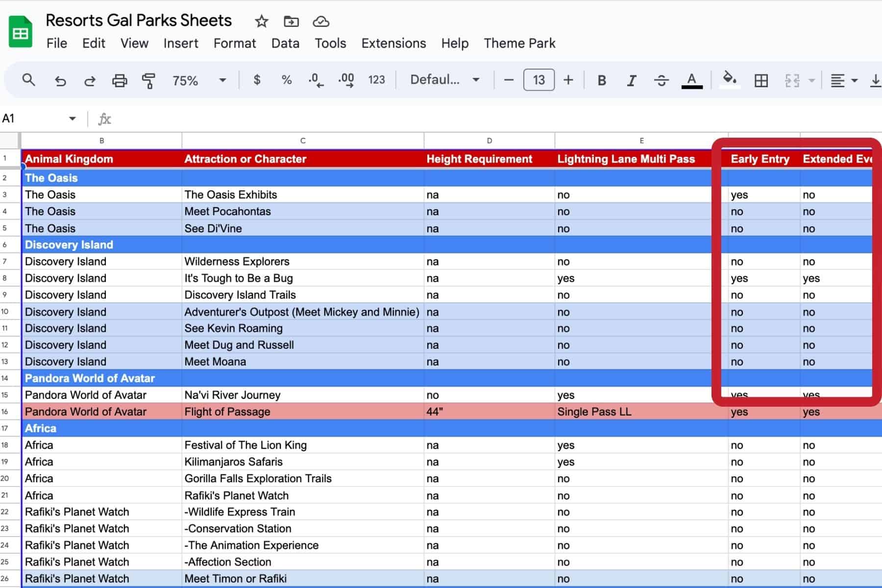Open the View menu
The width and height of the screenshot is (882, 588).
coord(134,43)
